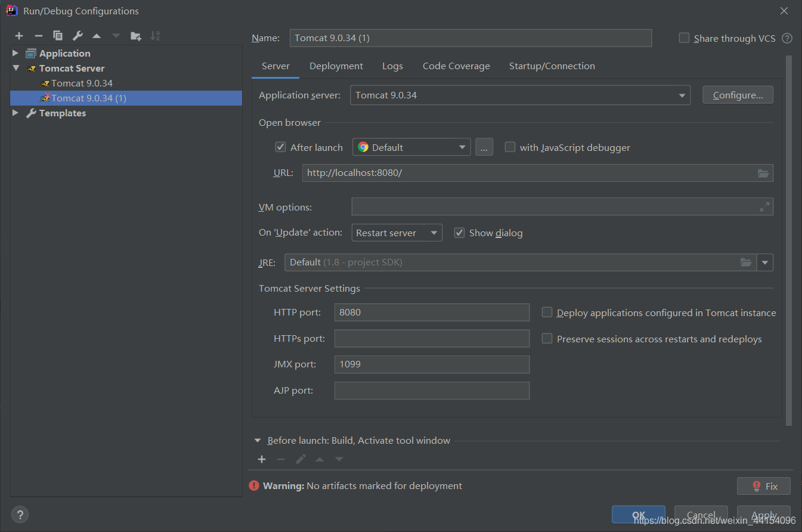Click the Tomcat Server node's cat icon

click(32, 68)
